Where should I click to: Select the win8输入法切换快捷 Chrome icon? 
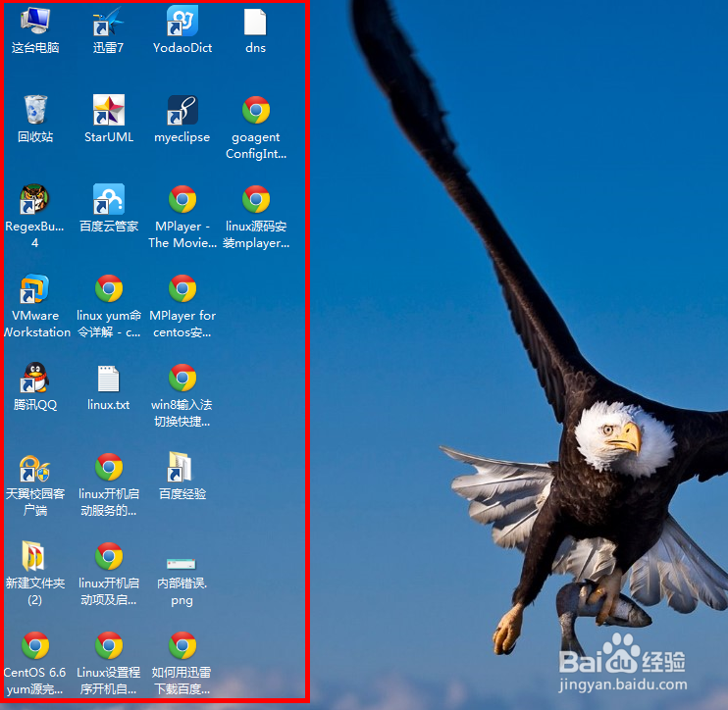182,378
